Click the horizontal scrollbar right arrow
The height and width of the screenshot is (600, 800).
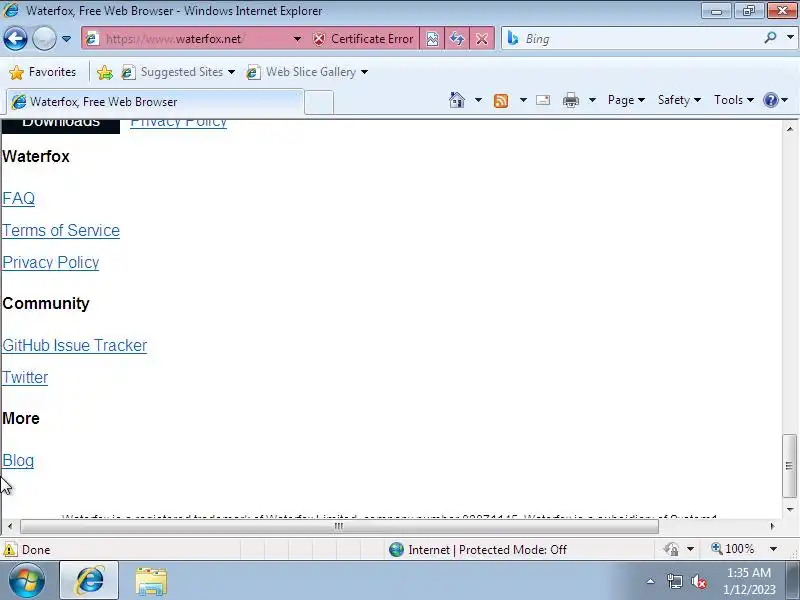[772, 526]
